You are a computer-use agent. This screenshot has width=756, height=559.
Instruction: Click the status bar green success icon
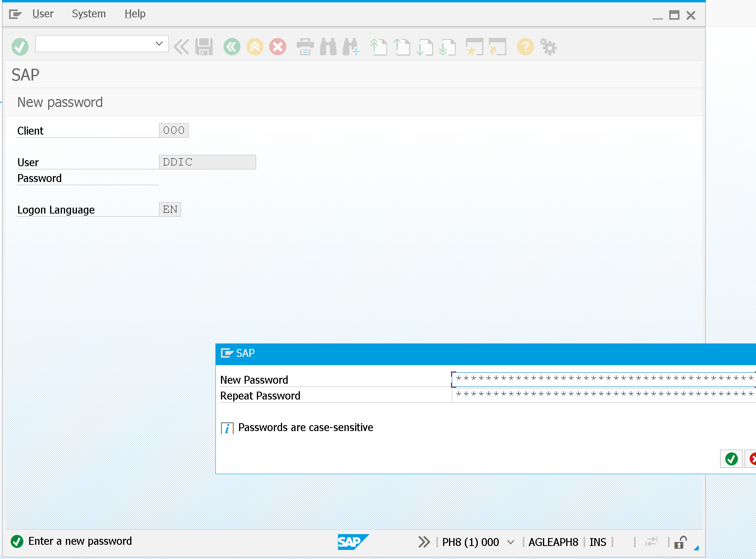17,541
